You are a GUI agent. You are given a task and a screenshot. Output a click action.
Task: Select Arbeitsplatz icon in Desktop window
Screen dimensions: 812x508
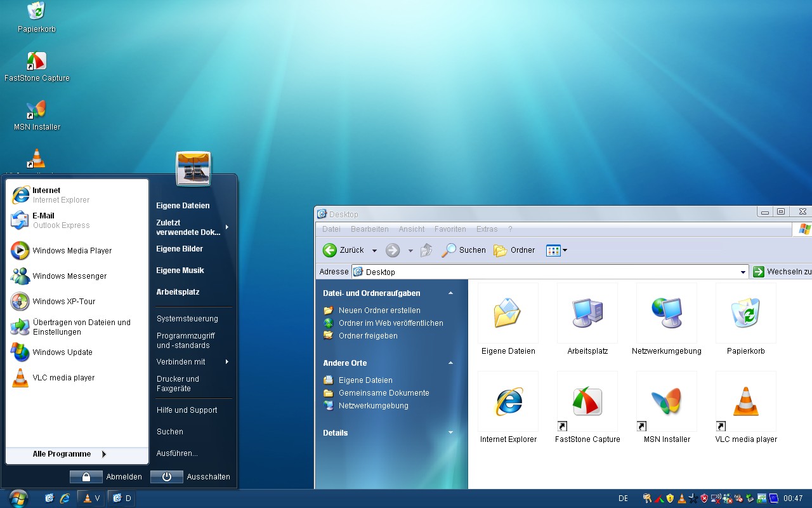[x=587, y=319]
